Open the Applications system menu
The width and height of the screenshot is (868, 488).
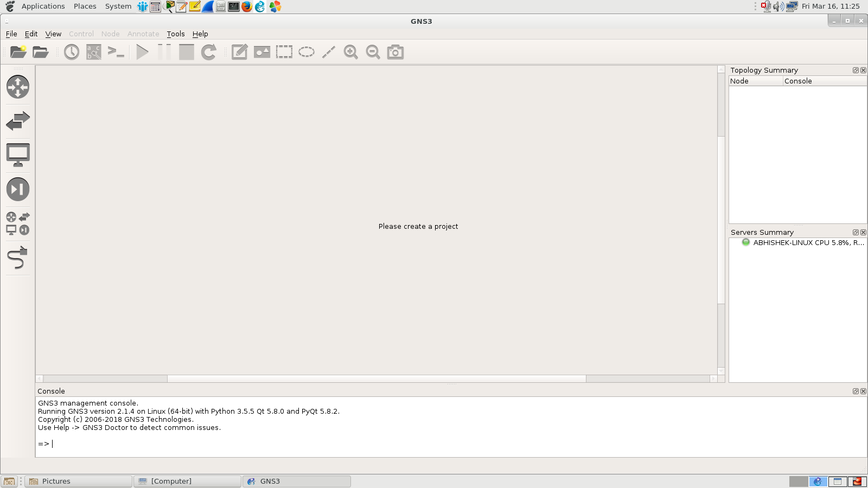tap(43, 7)
